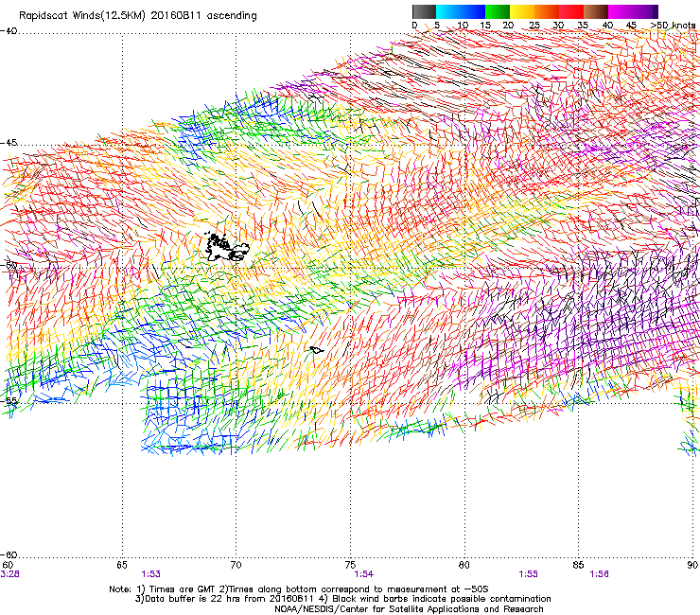Click the '70' longitude label
Image resolution: width=700 pixels, height=615 pixels.
click(236, 565)
